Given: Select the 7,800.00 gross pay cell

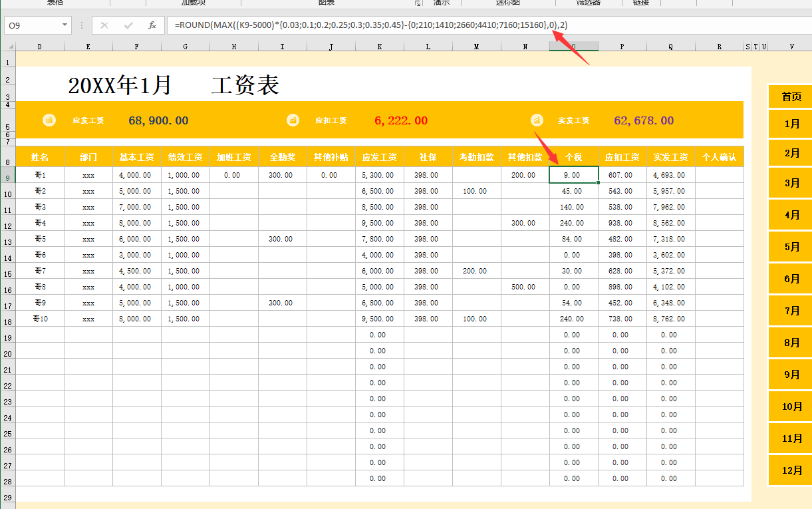Looking at the screenshot, I should (380, 239).
